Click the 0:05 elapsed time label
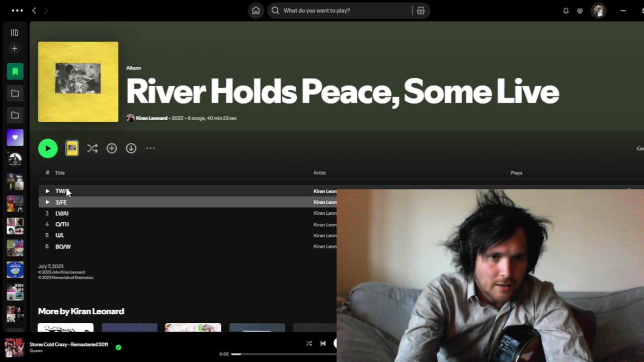Screen dimensions: 644x362 224,354
